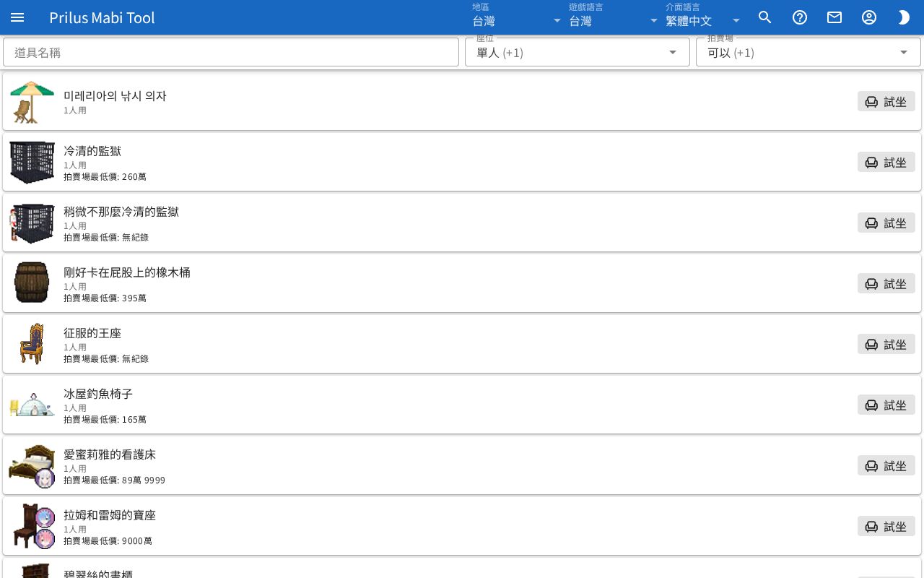
Task: Select item name 征服的王座
Action: 92,332
